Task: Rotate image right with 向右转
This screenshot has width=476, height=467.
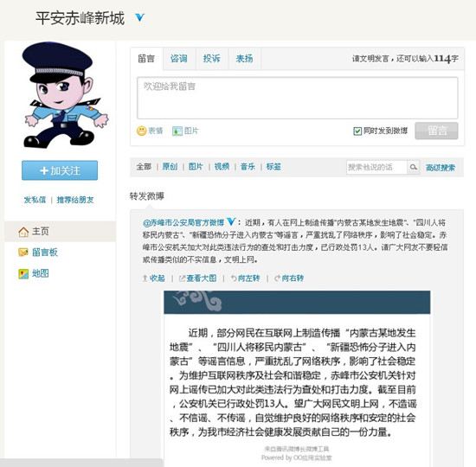Action: pyautogui.click(x=289, y=278)
